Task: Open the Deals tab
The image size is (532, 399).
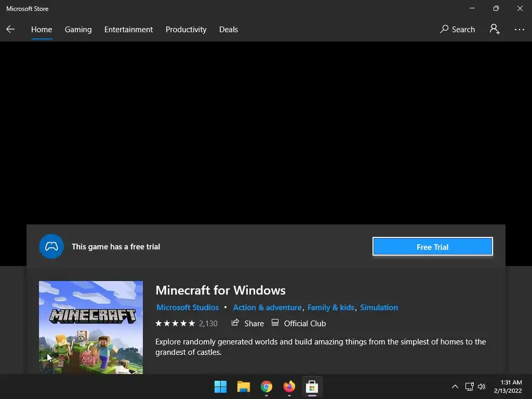Action: (229, 30)
